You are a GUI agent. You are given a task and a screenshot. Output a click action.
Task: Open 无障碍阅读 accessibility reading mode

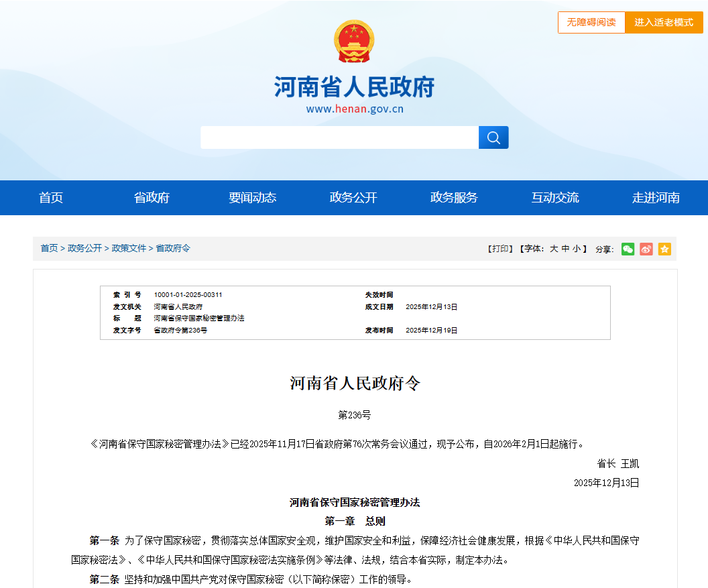pos(591,22)
